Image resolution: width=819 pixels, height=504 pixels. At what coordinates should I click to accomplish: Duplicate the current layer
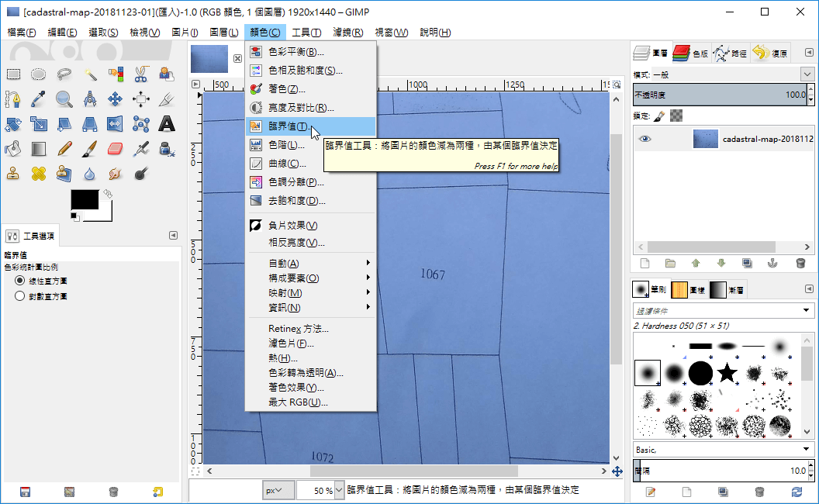click(747, 263)
